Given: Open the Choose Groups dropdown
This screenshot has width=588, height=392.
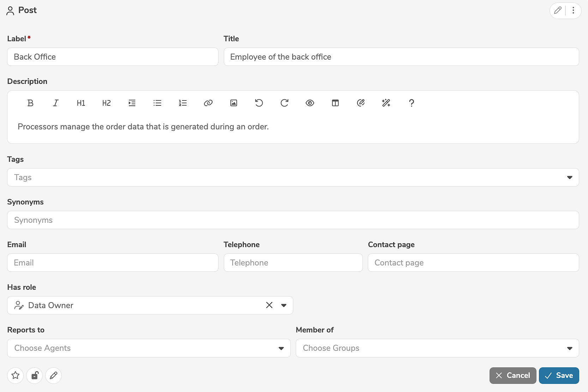Looking at the screenshot, I should [569, 348].
